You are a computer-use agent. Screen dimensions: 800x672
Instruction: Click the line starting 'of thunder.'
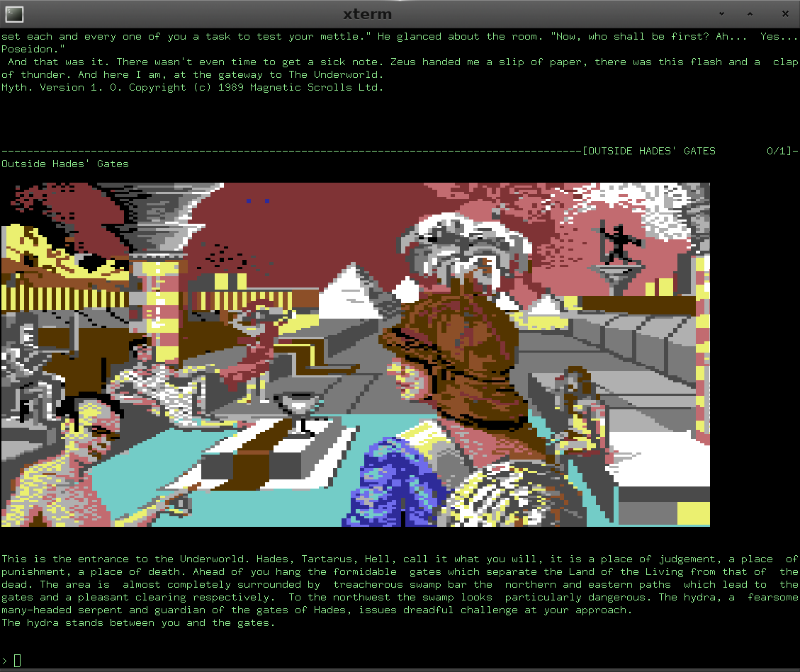(x=192, y=74)
